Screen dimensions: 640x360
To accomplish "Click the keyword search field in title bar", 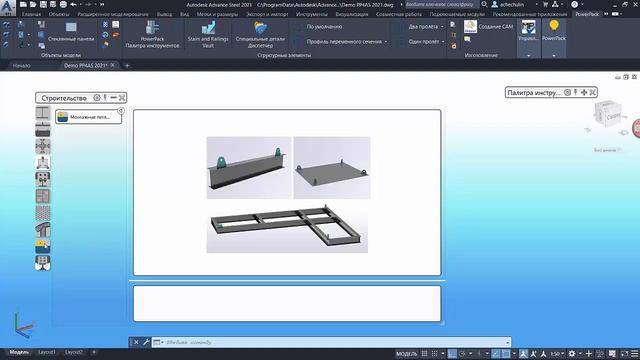I will [442, 4].
